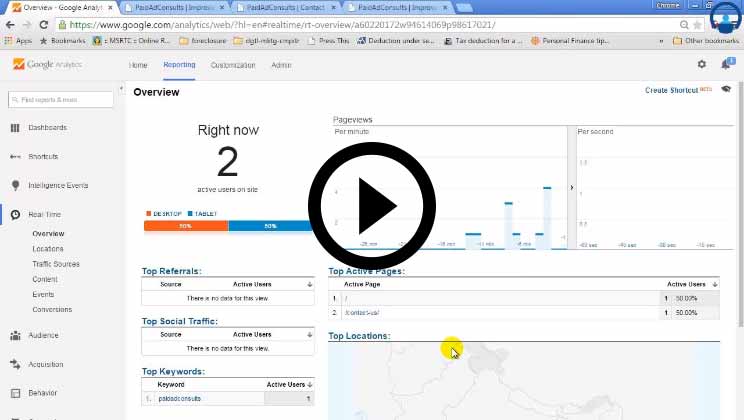Viewport: 744px width, 420px height.
Task: Click the notifications bell icon
Action: click(726, 64)
